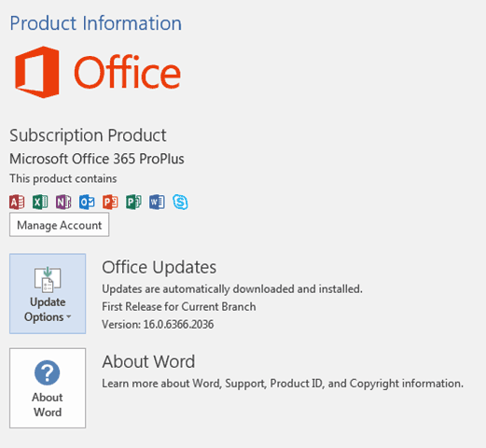Viewport: 486px width, 448px height.
Task: Click the Publisher app icon
Action: click(x=133, y=203)
